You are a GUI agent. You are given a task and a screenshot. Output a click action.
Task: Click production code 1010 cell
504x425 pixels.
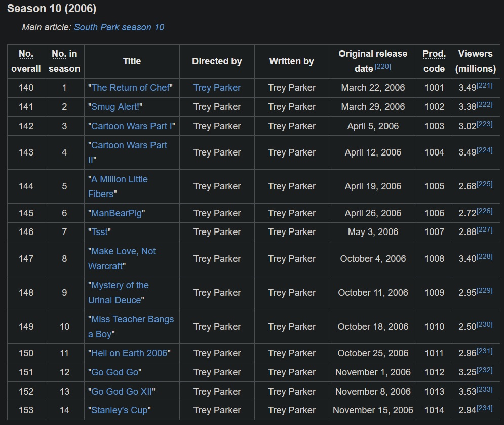coord(434,327)
